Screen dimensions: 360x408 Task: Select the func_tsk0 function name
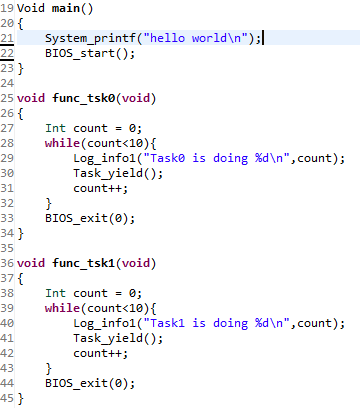(84, 98)
